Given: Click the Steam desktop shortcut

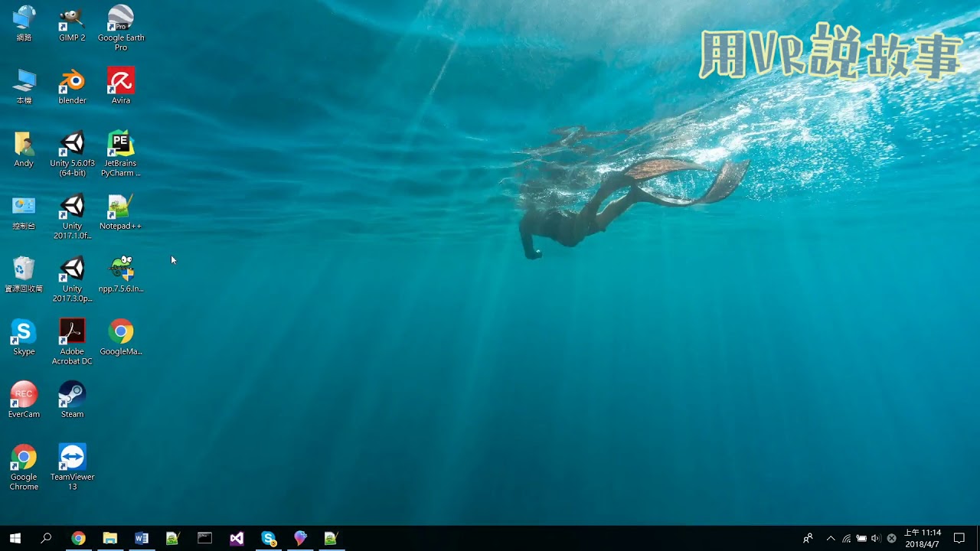Looking at the screenshot, I should (72, 395).
